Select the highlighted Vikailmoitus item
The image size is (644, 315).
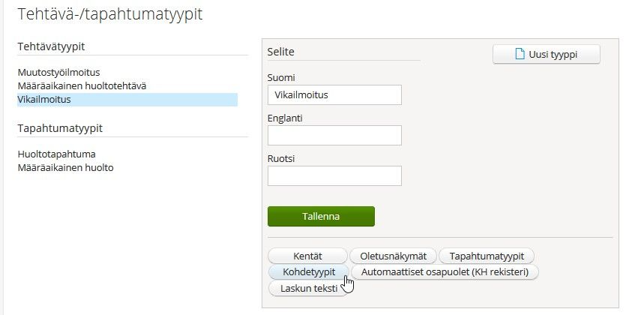44,99
